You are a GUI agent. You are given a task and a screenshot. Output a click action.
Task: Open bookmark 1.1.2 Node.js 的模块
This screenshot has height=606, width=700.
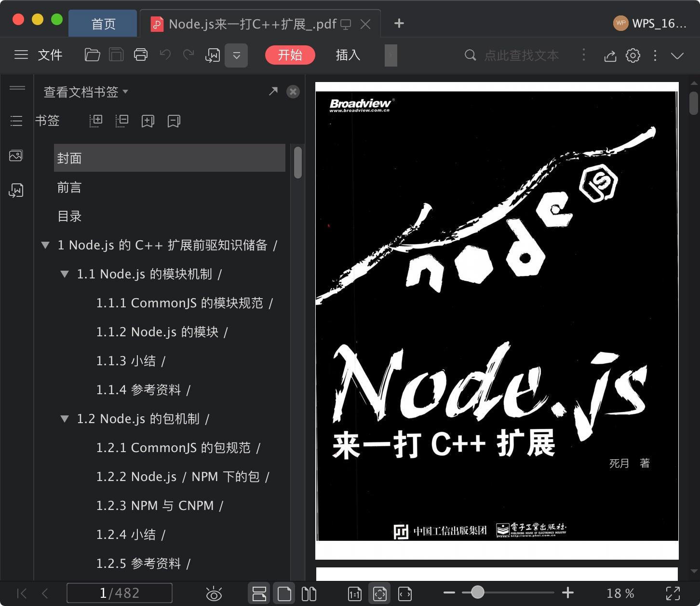[x=162, y=332]
